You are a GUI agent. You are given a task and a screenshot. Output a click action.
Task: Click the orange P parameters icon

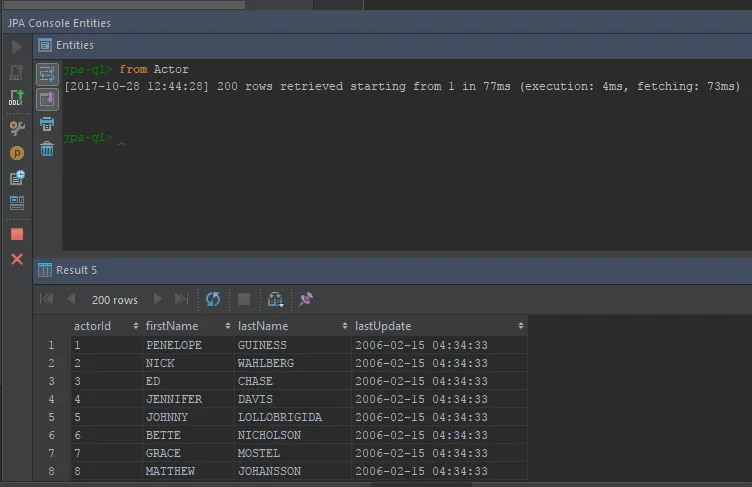pos(17,153)
